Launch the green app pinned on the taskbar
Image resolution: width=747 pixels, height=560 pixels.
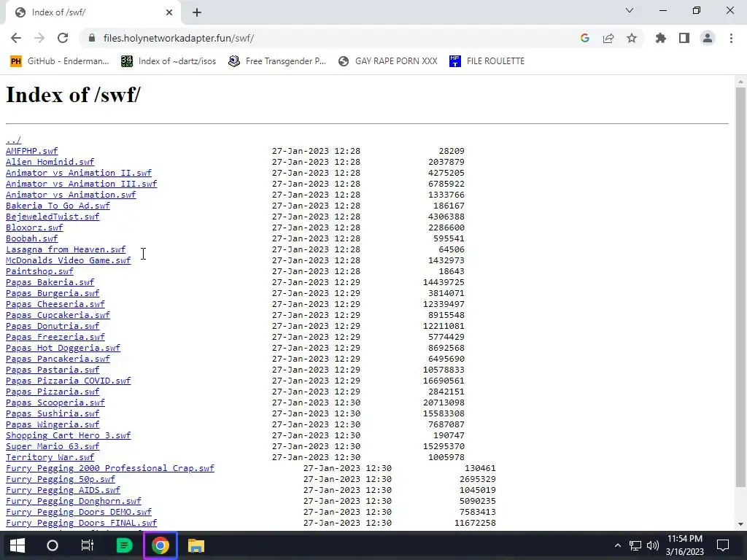[x=124, y=545]
